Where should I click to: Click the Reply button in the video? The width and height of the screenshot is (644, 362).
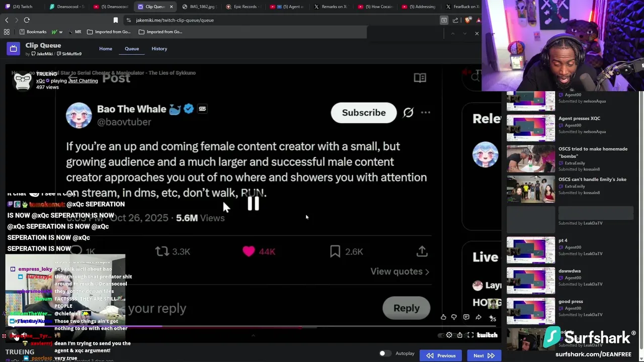coord(407,308)
